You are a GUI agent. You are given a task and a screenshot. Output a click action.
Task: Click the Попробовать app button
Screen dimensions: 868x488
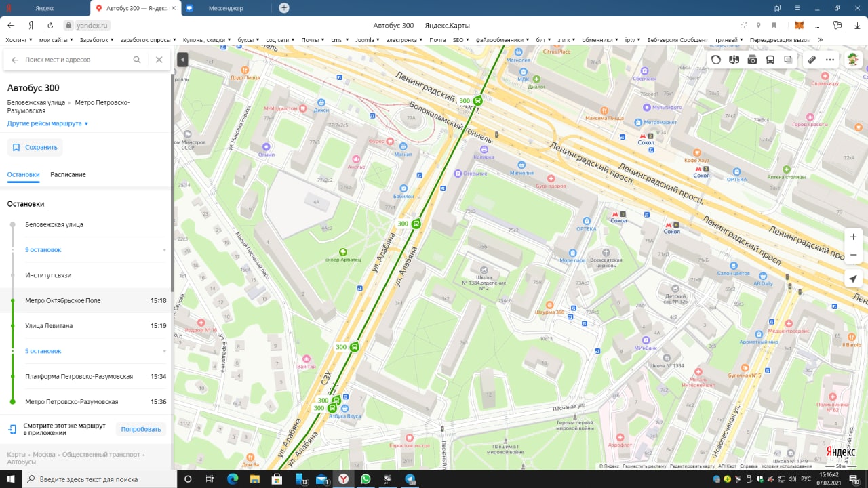141,429
